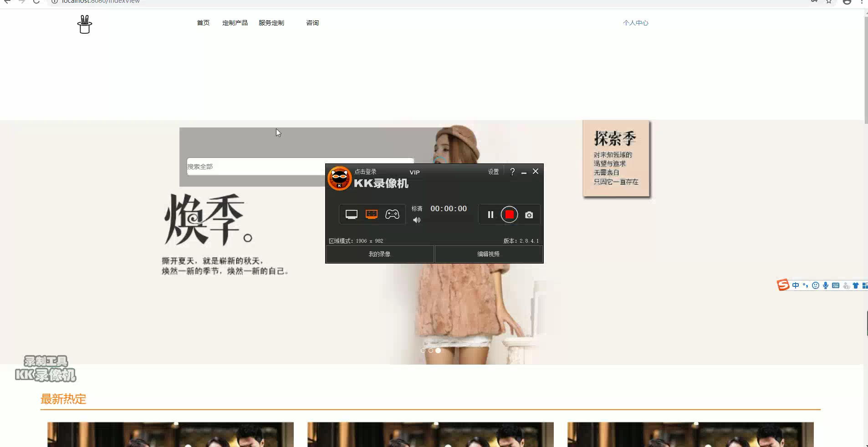Open the browser's three-dot menu
Viewport: 868px width, 447px height.
tap(862, 3)
